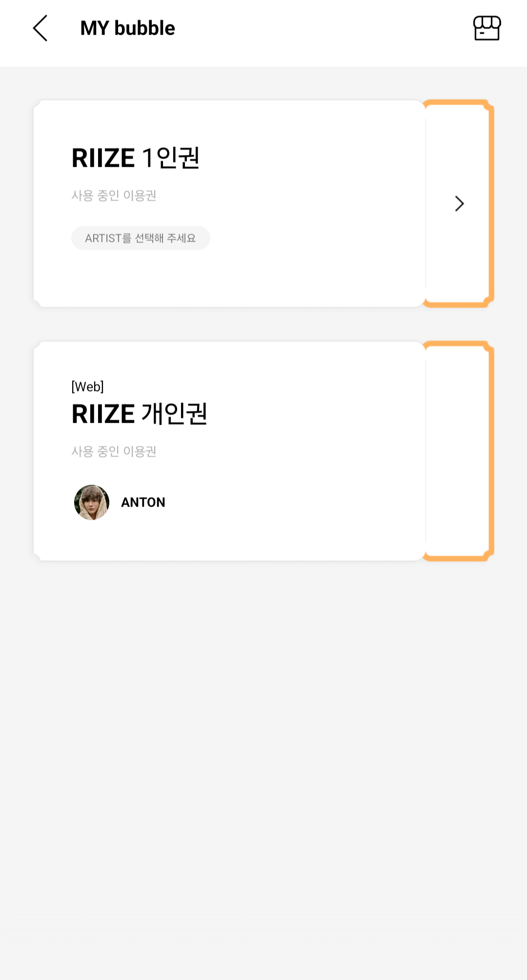This screenshot has width=527, height=980.
Task: Expand RIIZE 1인권 with the right chevron
Action: tap(459, 204)
